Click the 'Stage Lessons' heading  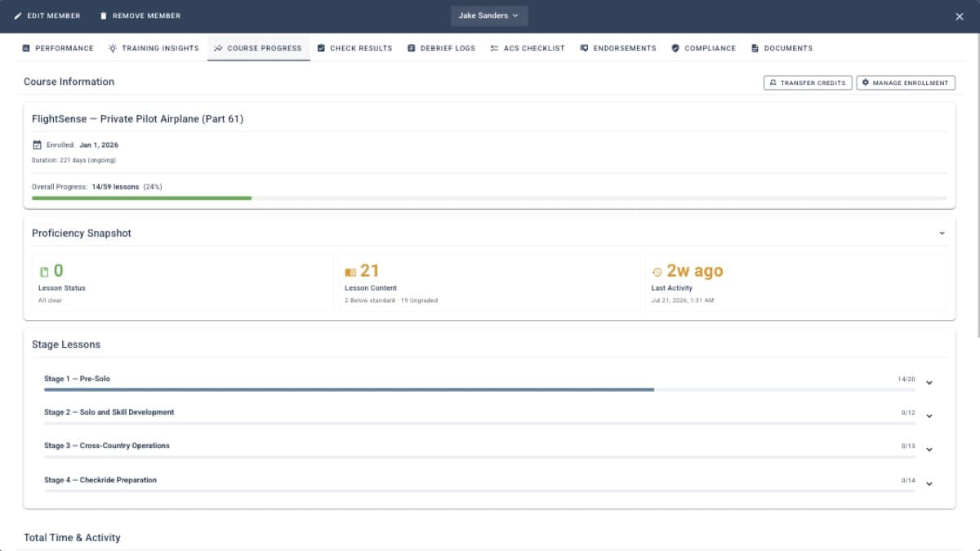pyautogui.click(x=66, y=344)
